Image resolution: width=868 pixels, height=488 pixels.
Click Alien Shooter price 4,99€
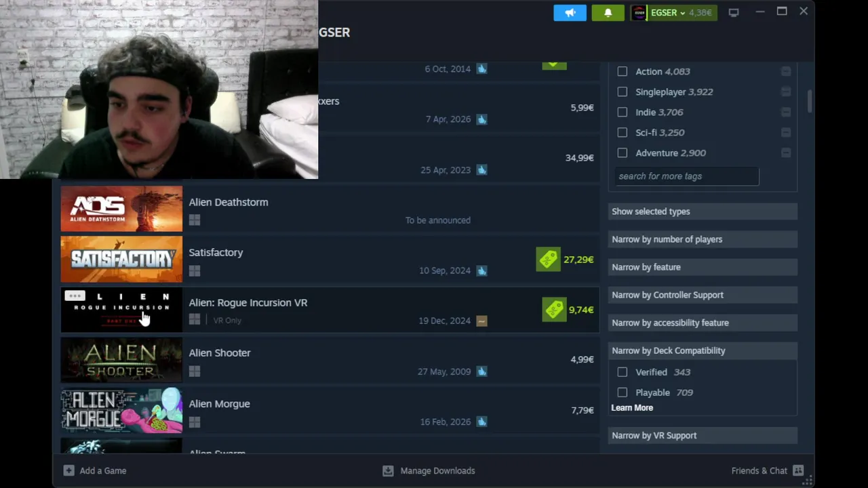(x=582, y=360)
